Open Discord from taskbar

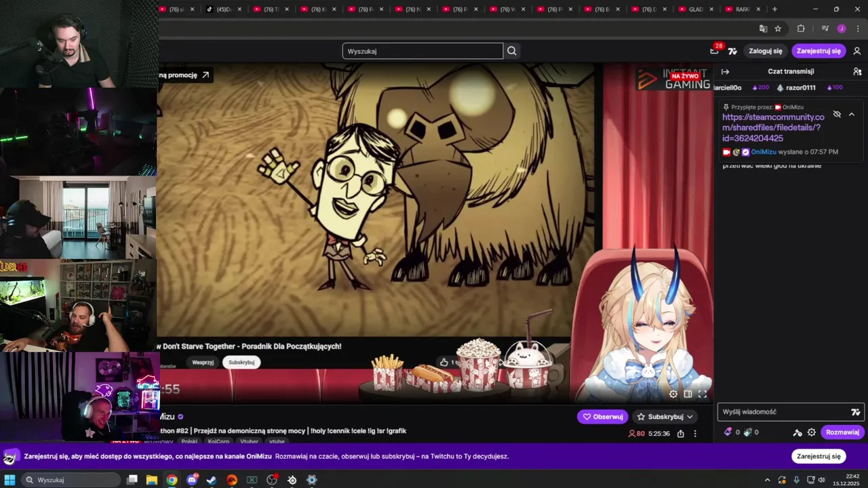[192, 480]
